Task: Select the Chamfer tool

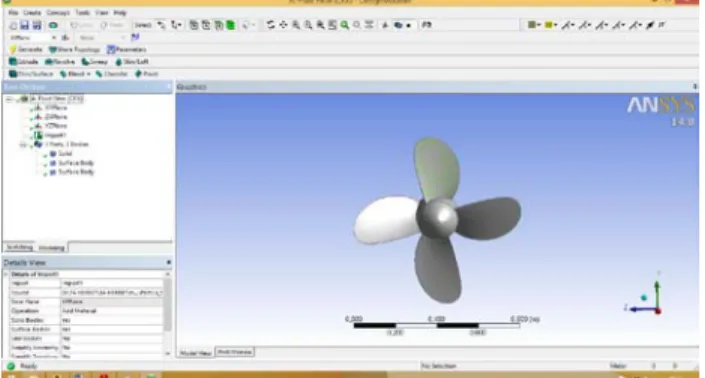Action: click(x=112, y=74)
